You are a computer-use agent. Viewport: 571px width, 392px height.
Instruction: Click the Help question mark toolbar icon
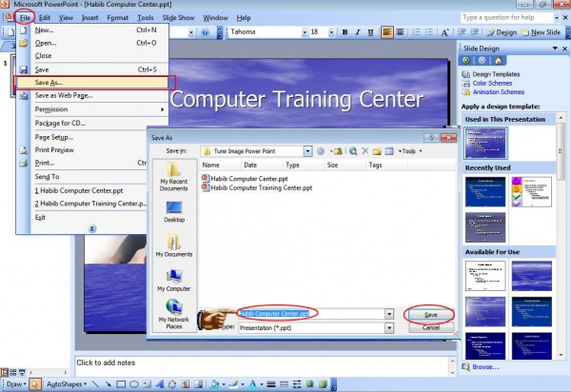tap(205, 32)
